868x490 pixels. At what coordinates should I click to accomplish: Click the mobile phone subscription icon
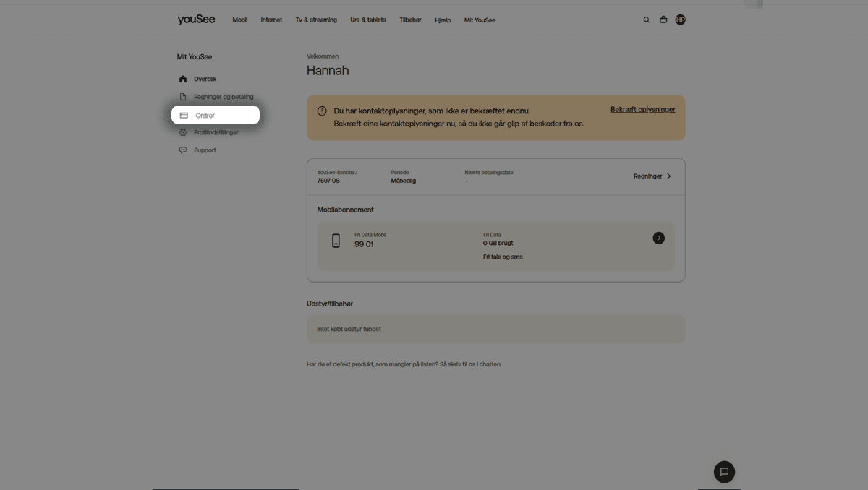[336, 241]
